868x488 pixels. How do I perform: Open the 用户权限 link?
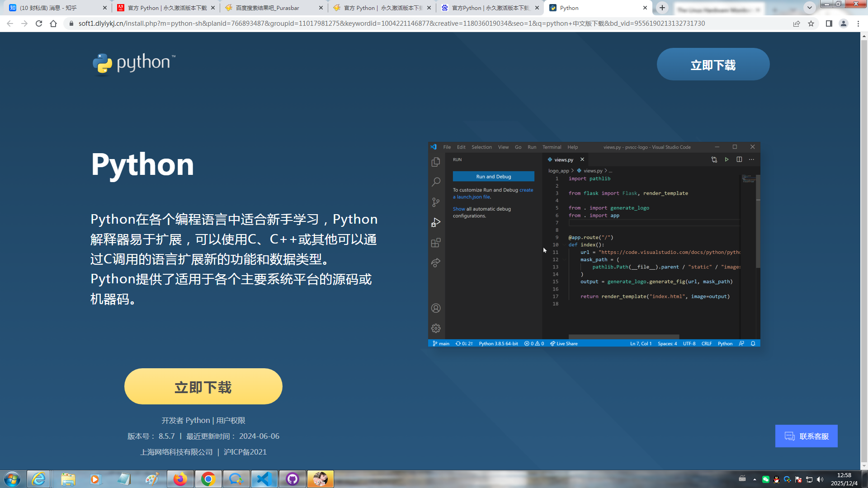click(x=231, y=420)
